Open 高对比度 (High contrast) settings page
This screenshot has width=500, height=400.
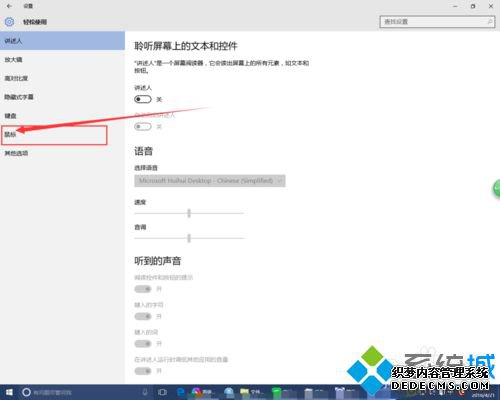[x=62, y=78]
